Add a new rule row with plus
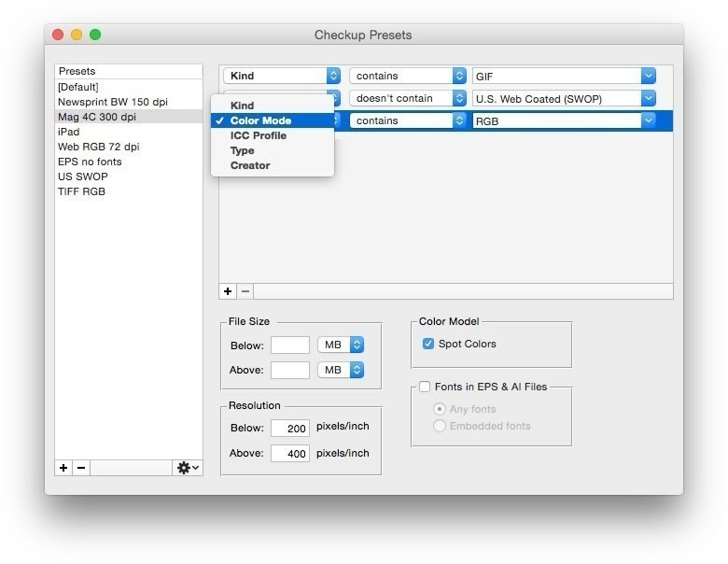This screenshot has width=728, height=564. [x=228, y=291]
